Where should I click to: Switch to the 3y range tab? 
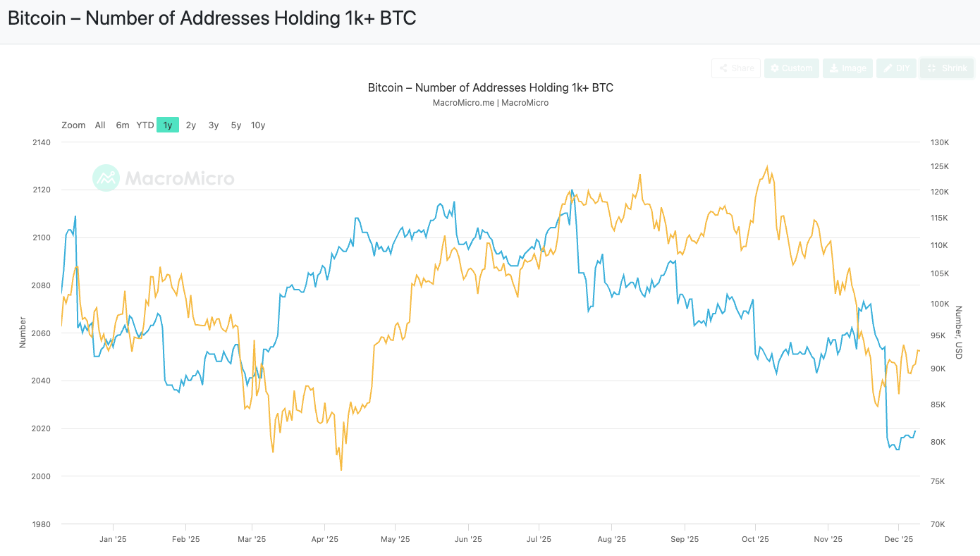point(213,125)
